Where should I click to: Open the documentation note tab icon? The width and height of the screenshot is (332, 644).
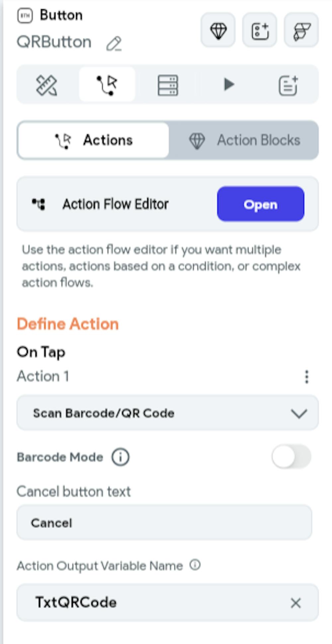(x=288, y=85)
